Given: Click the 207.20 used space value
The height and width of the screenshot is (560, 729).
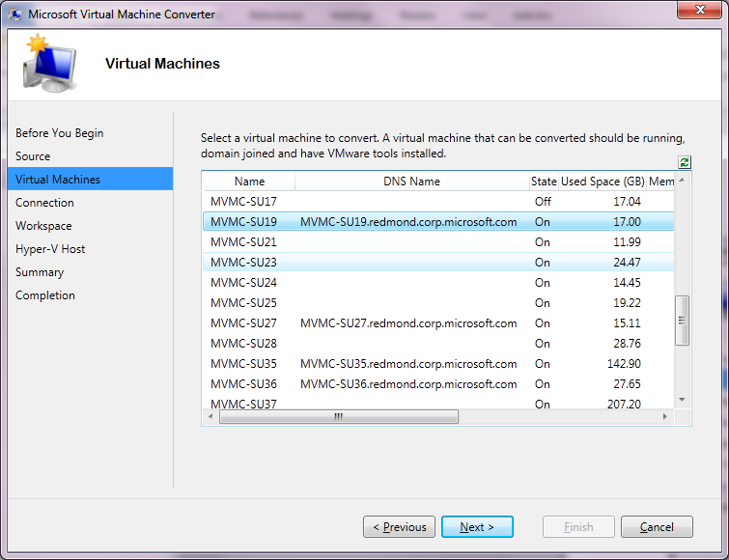Looking at the screenshot, I should tap(624, 404).
